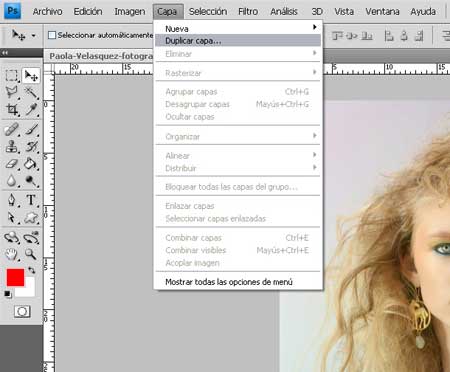The image size is (450, 372).
Task: Select the Brush tool
Action: click(x=31, y=129)
